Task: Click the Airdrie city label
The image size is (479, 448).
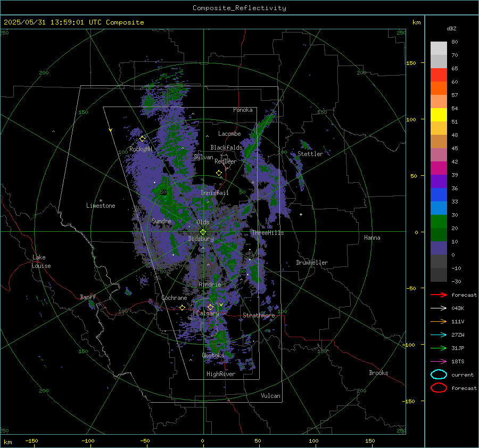Action: pos(210,284)
